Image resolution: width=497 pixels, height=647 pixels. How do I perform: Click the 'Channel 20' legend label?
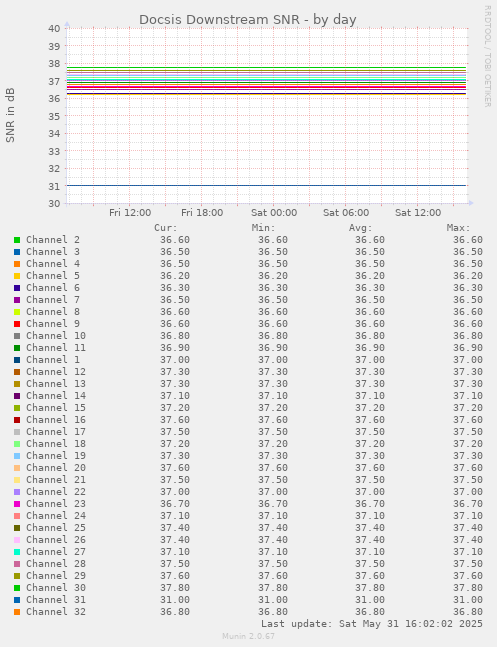pyautogui.click(x=56, y=468)
